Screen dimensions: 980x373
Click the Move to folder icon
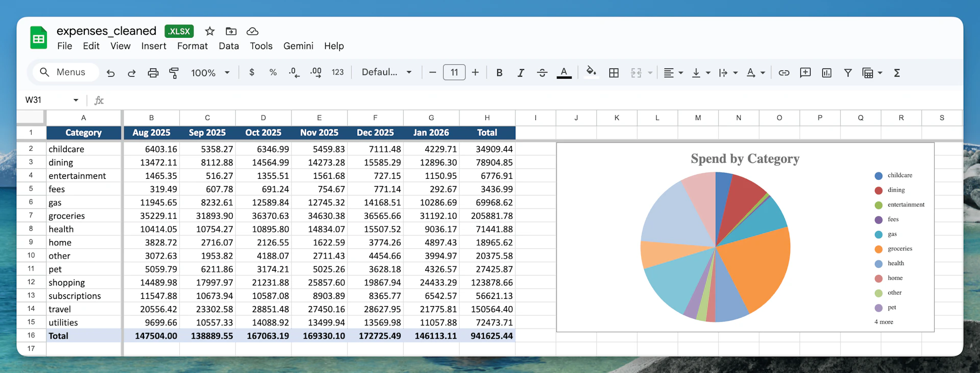point(231,31)
